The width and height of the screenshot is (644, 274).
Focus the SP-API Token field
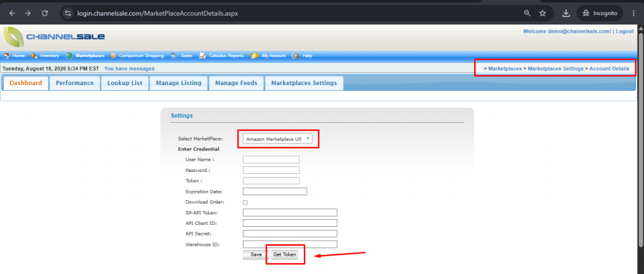[x=290, y=213]
